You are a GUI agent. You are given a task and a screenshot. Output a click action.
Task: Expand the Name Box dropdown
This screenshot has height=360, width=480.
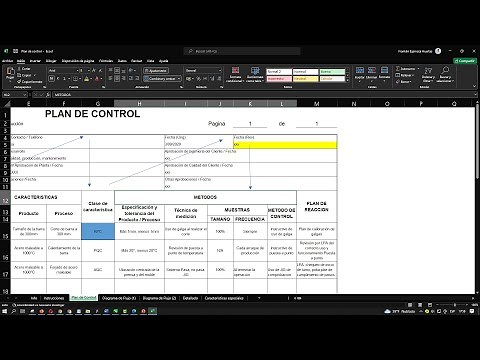tap(24, 95)
